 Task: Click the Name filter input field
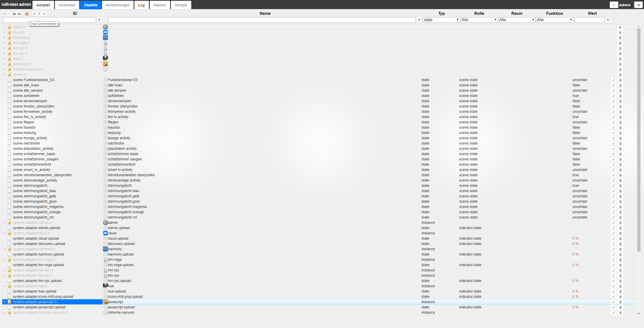(x=262, y=20)
